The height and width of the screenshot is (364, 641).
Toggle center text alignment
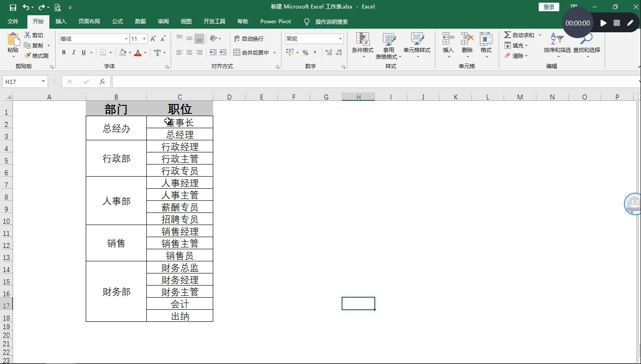click(x=189, y=52)
